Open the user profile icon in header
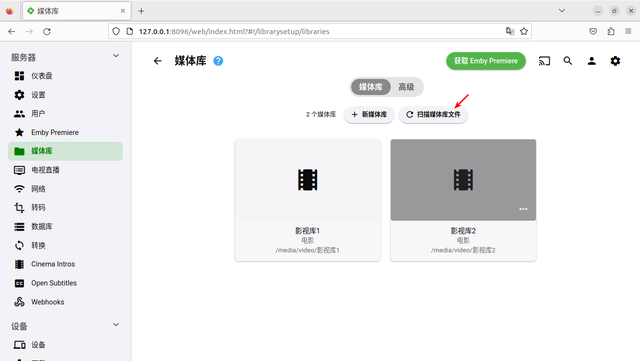The image size is (640, 361). [591, 61]
